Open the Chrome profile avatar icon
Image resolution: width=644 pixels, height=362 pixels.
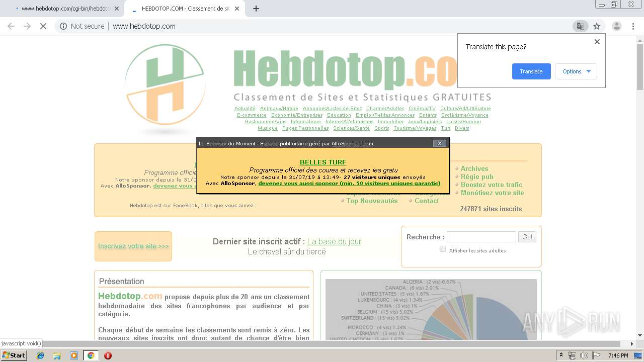(x=616, y=26)
